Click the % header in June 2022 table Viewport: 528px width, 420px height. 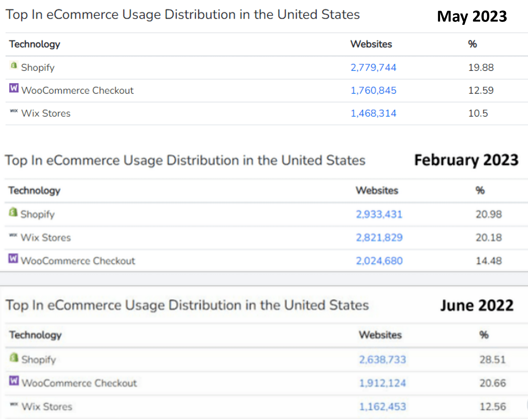pos(484,335)
